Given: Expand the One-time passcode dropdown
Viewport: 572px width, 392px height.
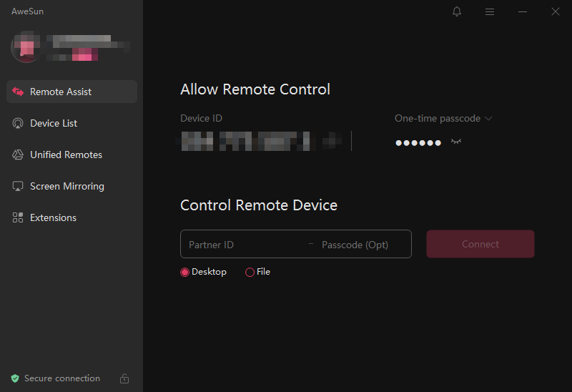Looking at the screenshot, I should click(488, 118).
